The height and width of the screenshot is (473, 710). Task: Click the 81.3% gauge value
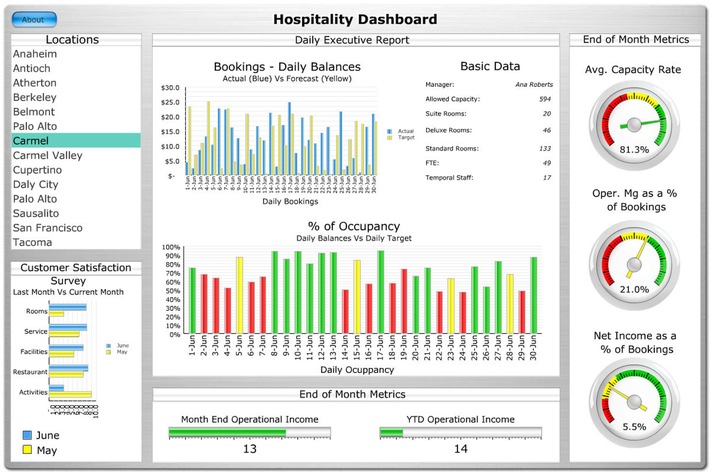pos(634,150)
